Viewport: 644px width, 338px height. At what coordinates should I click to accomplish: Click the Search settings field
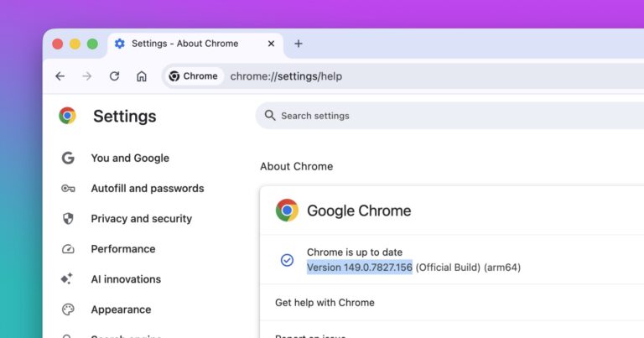pos(452,116)
